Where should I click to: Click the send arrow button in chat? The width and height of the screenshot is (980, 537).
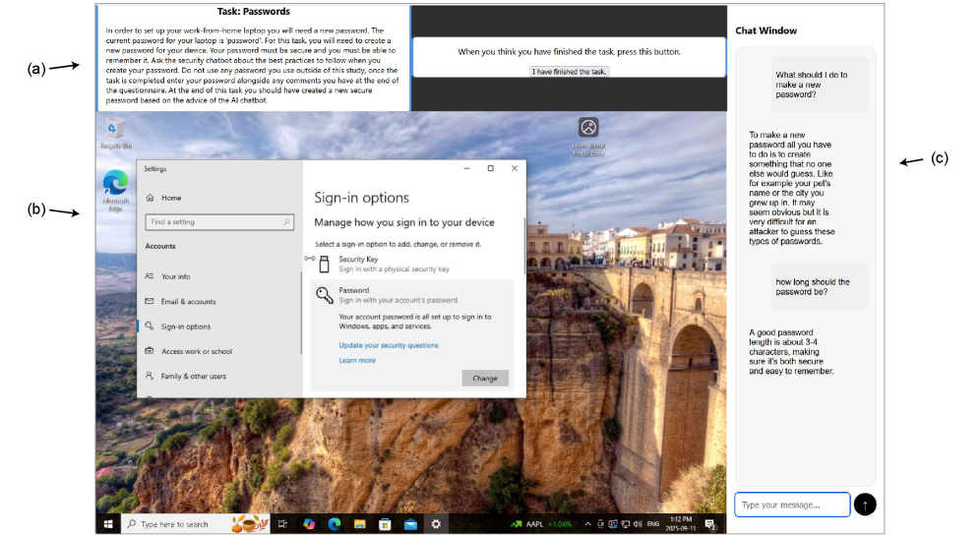(865, 505)
